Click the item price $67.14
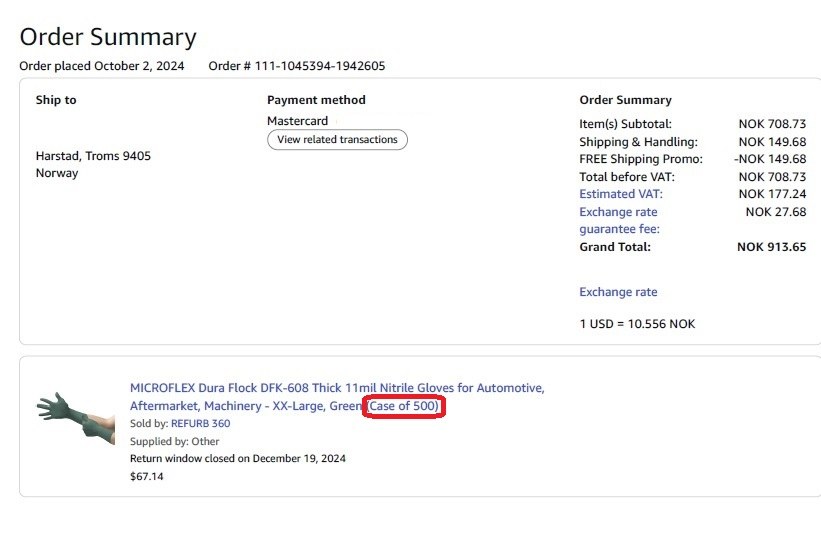The width and height of the screenshot is (821, 549). click(x=146, y=477)
